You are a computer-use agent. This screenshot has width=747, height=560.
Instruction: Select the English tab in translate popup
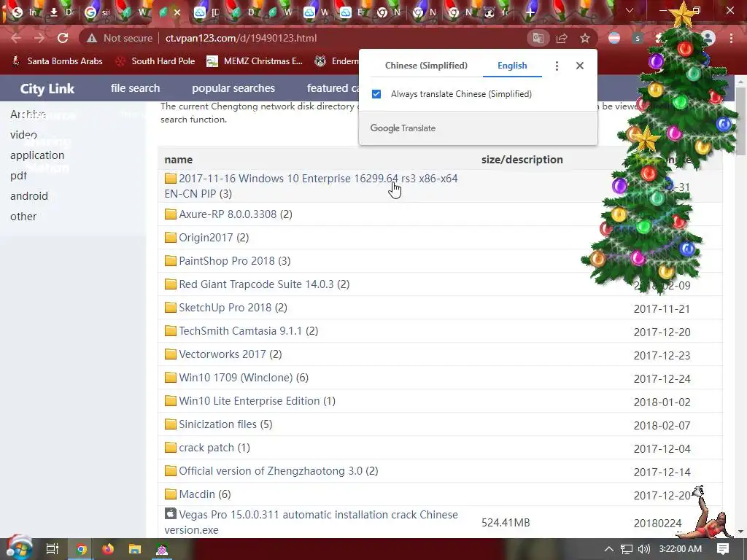coord(512,66)
